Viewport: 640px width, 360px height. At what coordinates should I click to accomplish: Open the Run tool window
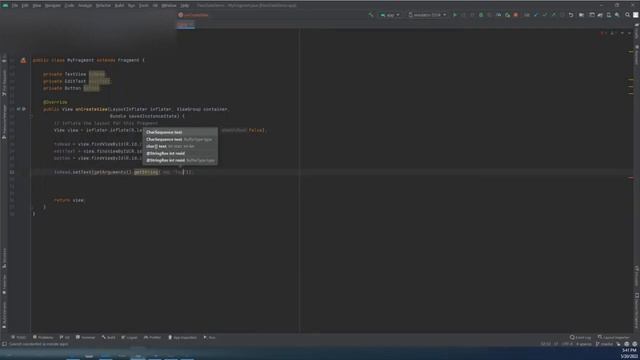click(209, 338)
